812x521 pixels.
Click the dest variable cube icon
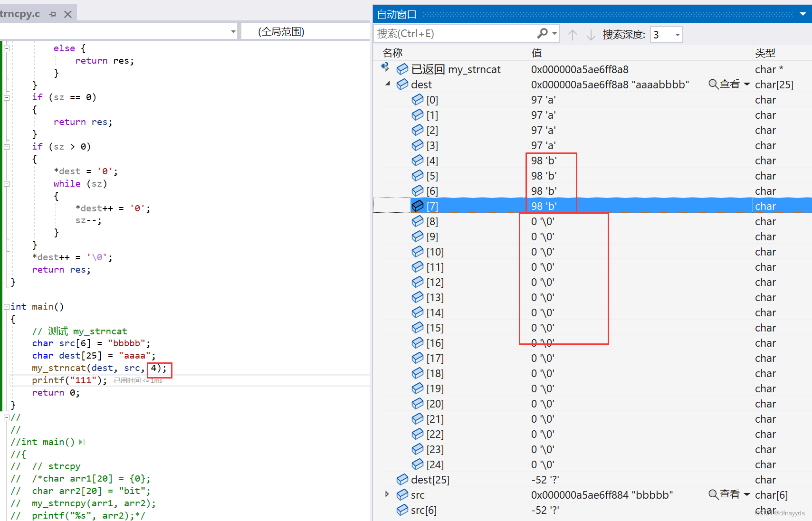[402, 85]
